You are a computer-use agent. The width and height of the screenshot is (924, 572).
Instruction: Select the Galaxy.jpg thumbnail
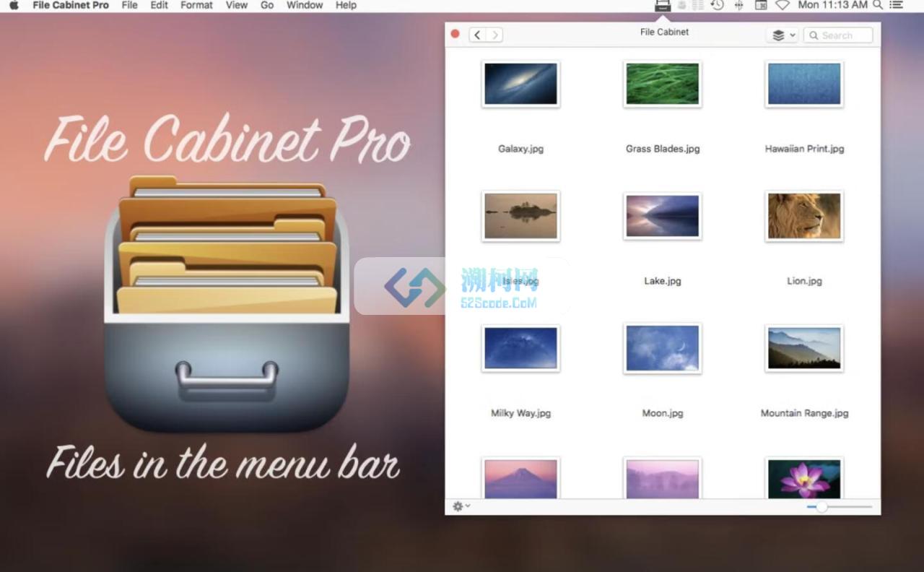click(x=520, y=84)
